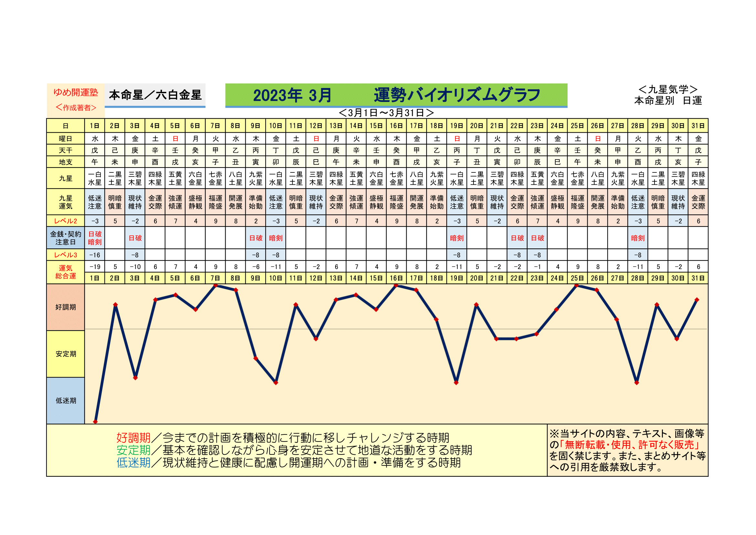Click the red レベル2 row label

pos(66,221)
